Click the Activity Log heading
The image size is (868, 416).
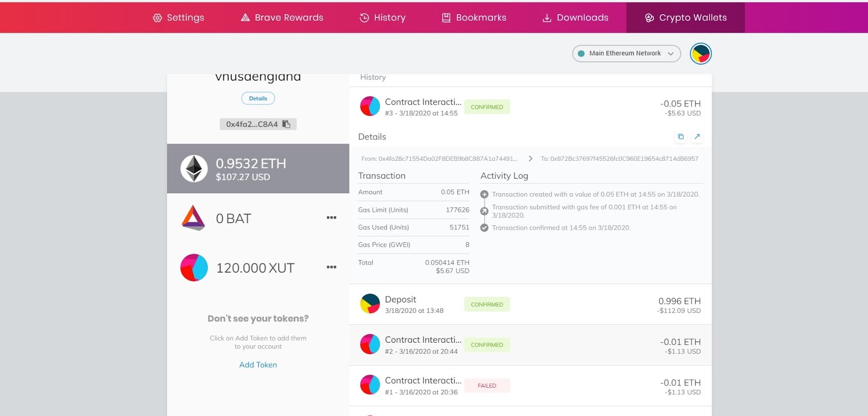pos(504,175)
